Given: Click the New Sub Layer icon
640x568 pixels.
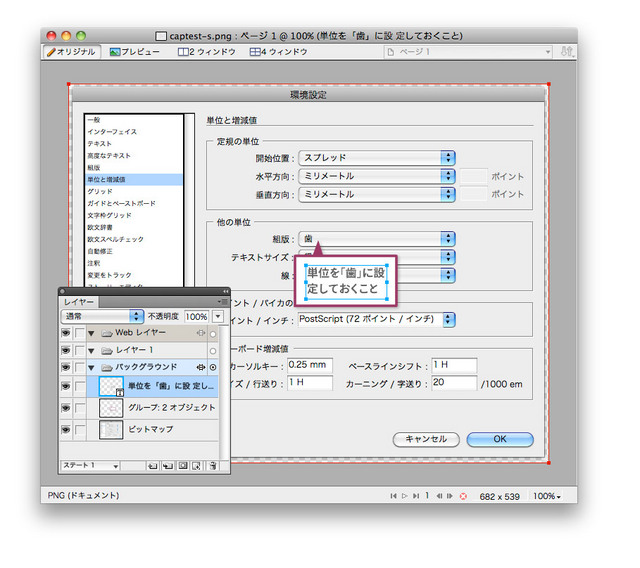Looking at the screenshot, I should [x=168, y=466].
